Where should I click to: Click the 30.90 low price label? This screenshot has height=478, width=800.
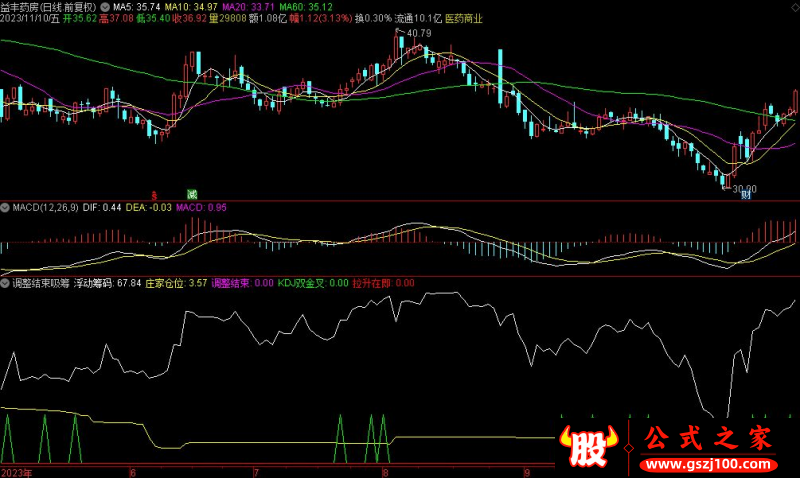pyautogui.click(x=743, y=188)
